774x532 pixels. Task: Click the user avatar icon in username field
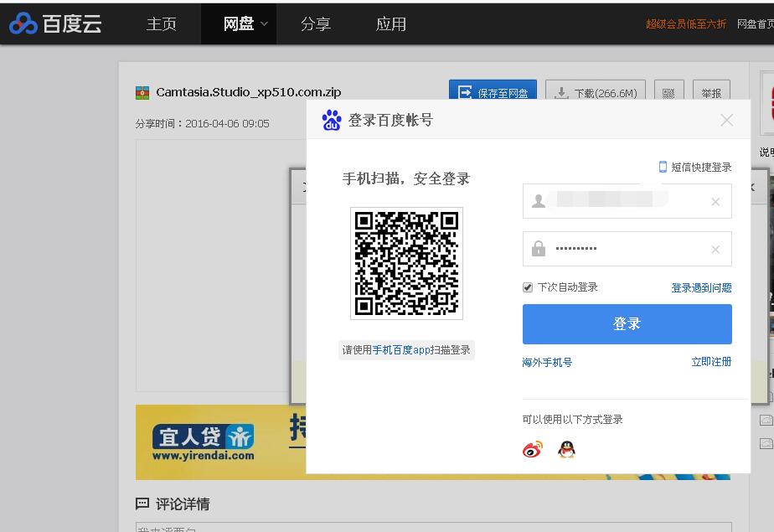click(537, 201)
